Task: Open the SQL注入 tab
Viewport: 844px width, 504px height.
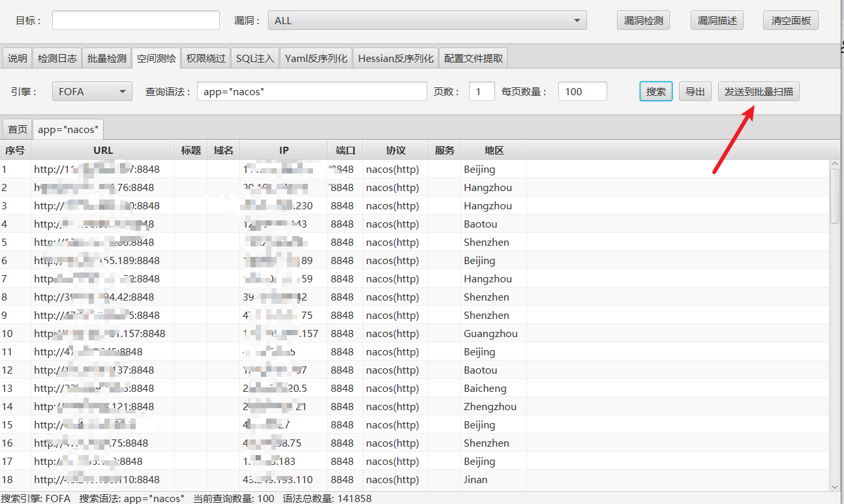Action: 254,57
